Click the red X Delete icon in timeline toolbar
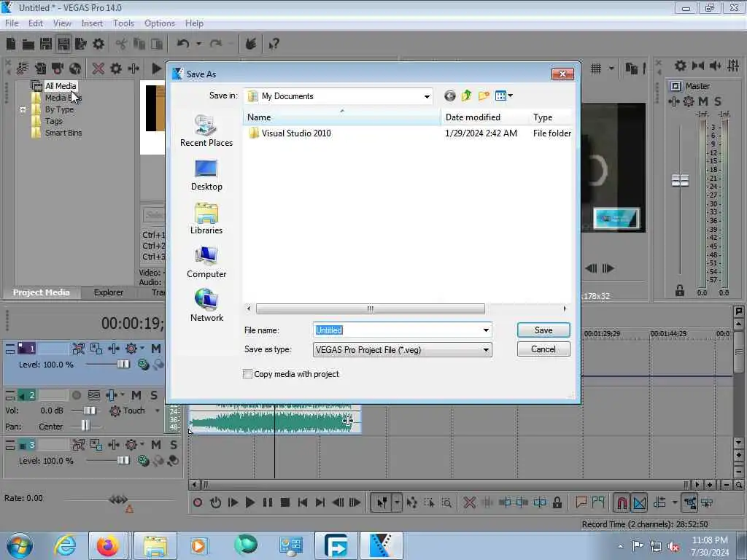747x560 pixels. [469, 502]
